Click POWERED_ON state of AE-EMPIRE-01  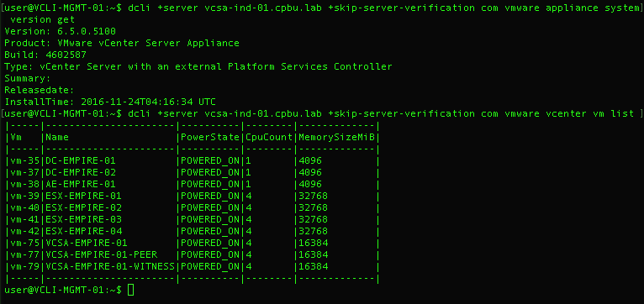[x=210, y=184]
